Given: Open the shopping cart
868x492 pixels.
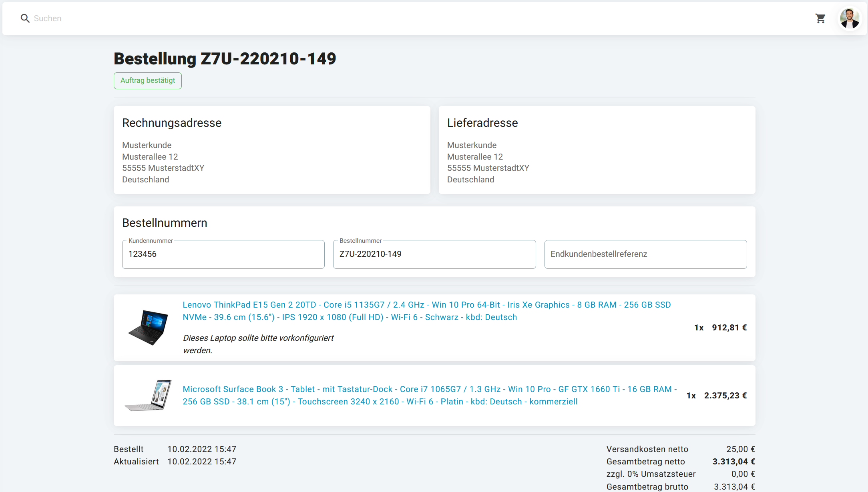Looking at the screenshot, I should 820,18.
